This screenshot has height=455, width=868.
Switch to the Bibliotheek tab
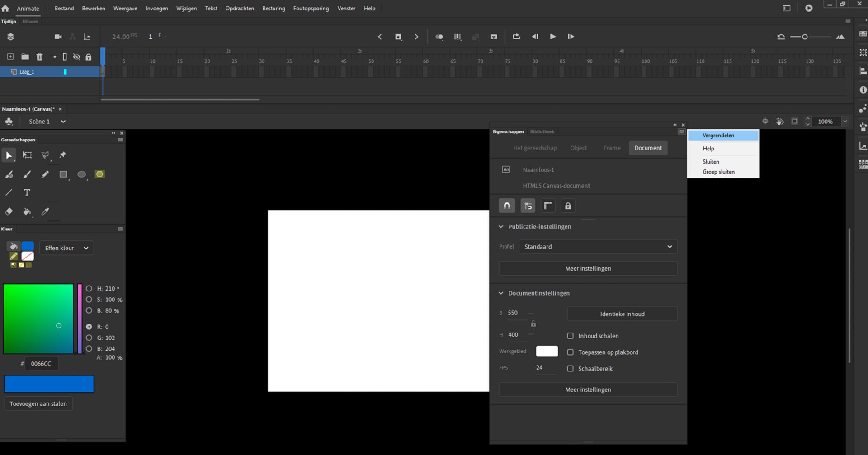542,131
